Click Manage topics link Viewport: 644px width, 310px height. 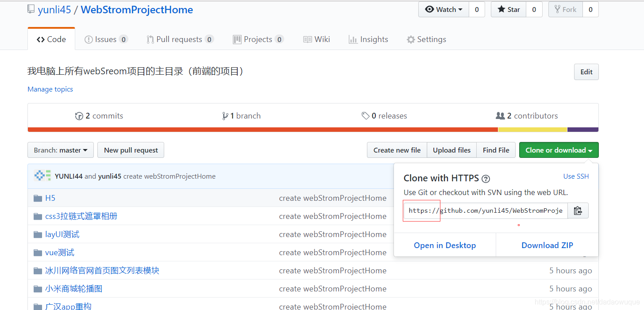50,89
